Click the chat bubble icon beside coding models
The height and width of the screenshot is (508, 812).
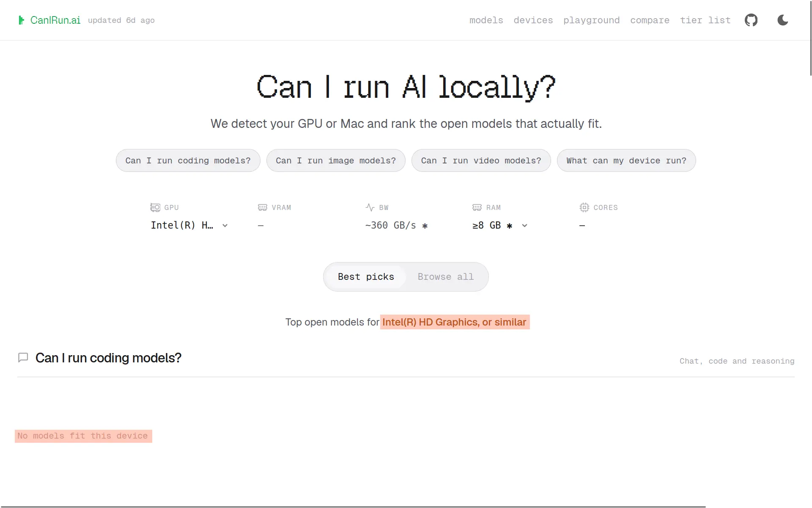click(x=23, y=358)
